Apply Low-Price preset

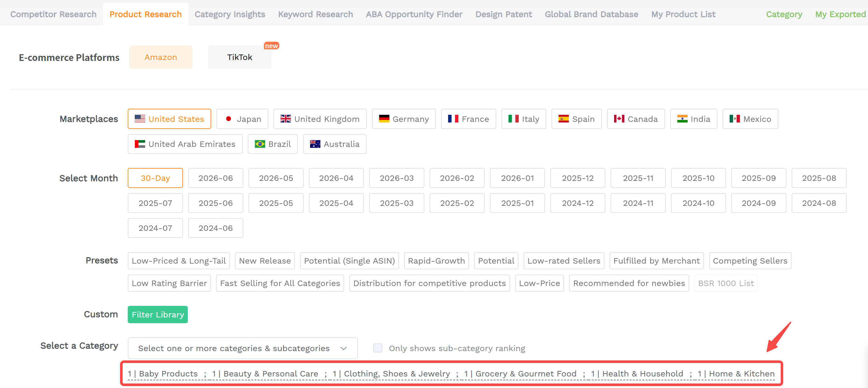(x=540, y=283)
